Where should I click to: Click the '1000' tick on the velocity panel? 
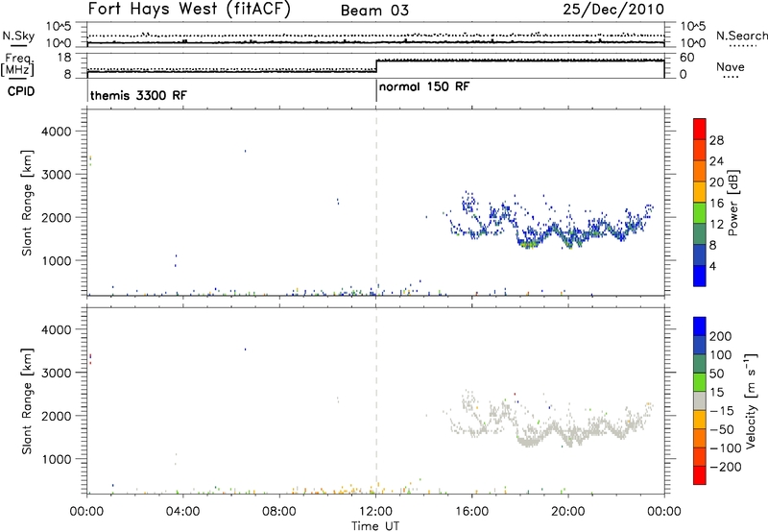coord(57,459)
